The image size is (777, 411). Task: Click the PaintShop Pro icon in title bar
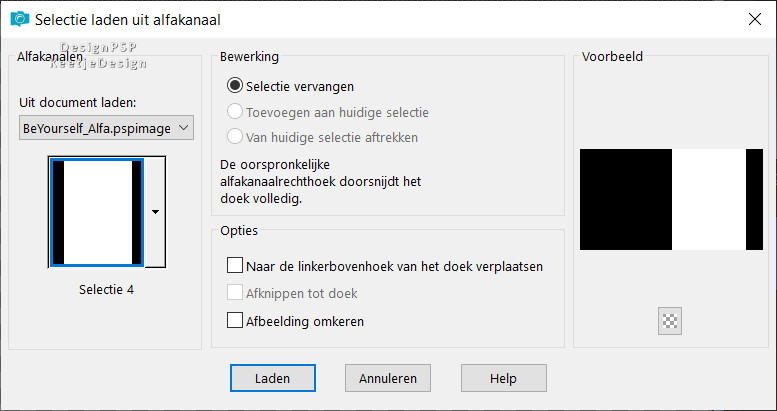coord(18,19)
